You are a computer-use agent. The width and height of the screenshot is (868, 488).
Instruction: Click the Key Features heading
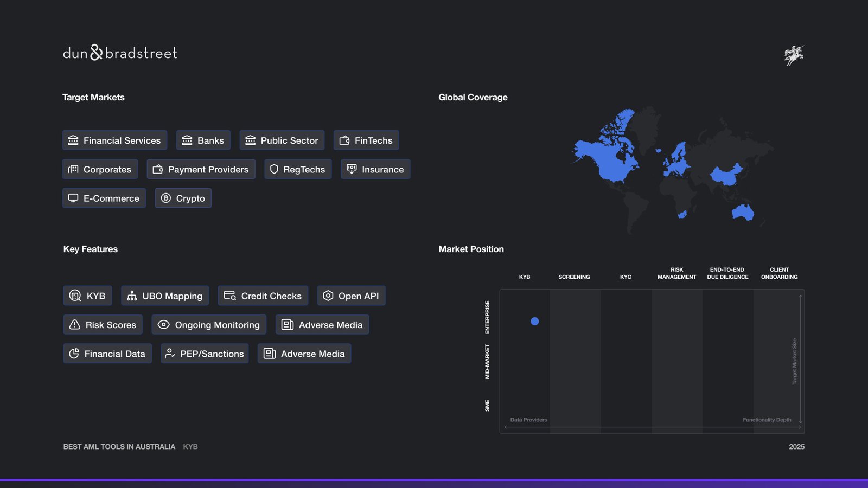(91, 249)
